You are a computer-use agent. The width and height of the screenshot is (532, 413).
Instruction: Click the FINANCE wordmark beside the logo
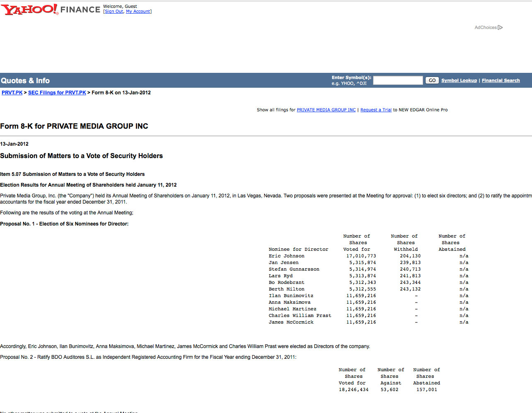(x=80, y=10)
